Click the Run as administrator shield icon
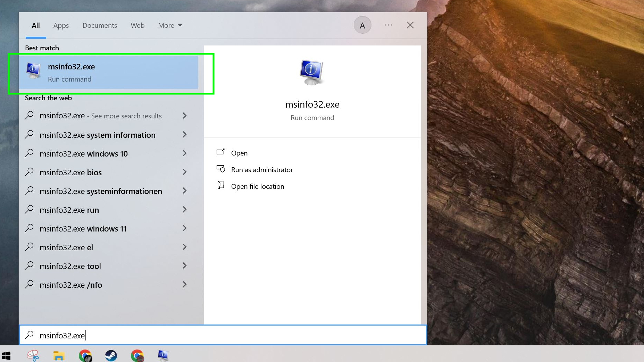This screenshot has width=644, height=362. pos(221,169)
